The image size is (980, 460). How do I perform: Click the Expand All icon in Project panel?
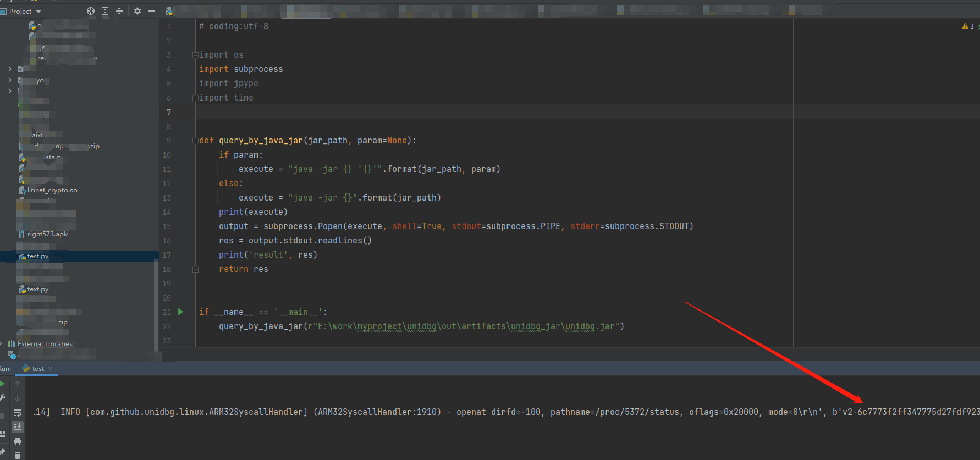(105, 11)
